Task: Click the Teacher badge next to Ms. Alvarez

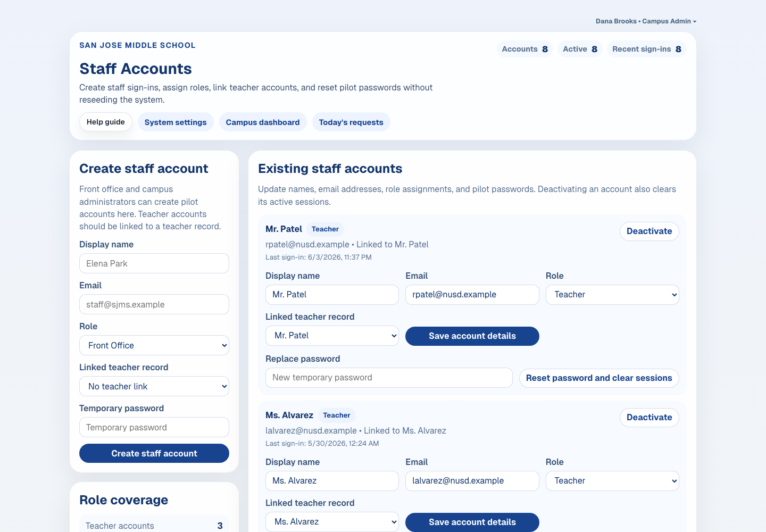Action: click(x=337, y=415)
